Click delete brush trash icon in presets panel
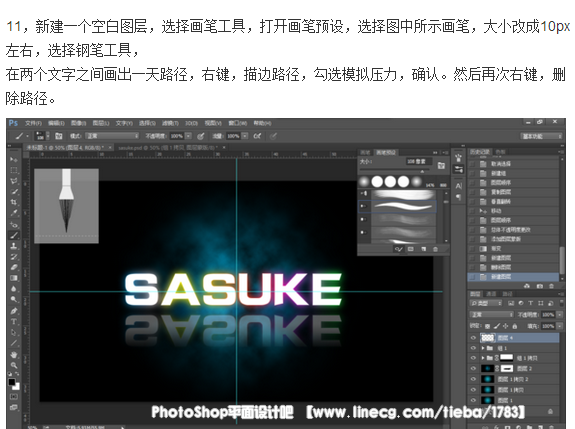Viewport: 575px width, 429px height. point(435,249)
